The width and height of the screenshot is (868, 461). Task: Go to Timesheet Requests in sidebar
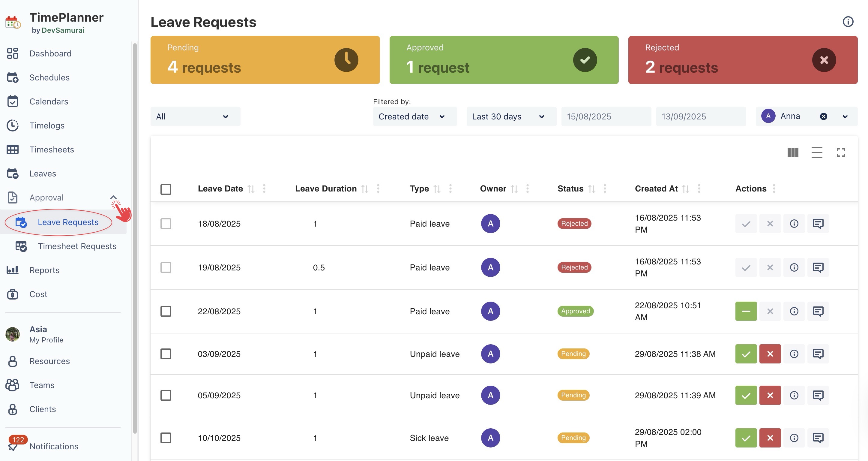(x=77, y=246)
